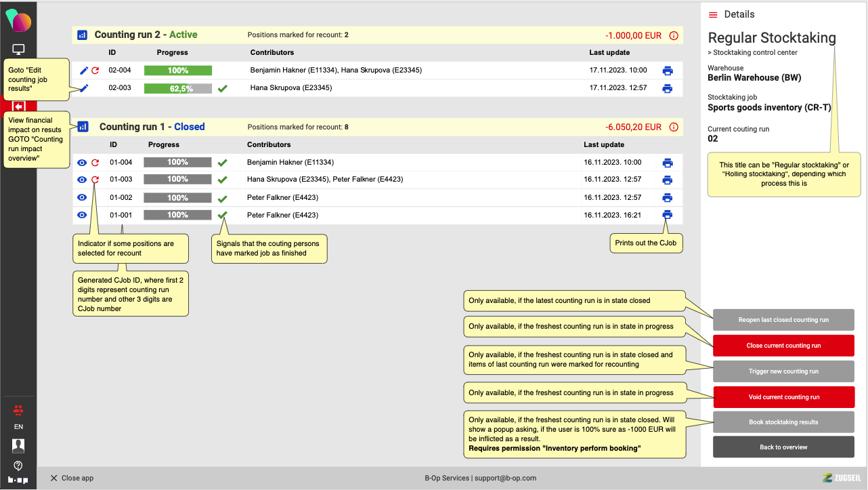Click the red back-arrow sidebar item

pos(18,106)
